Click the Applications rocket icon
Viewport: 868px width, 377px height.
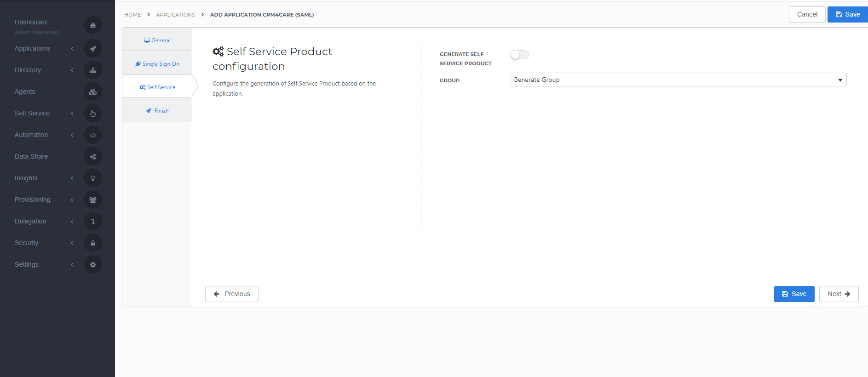(93, 48)
